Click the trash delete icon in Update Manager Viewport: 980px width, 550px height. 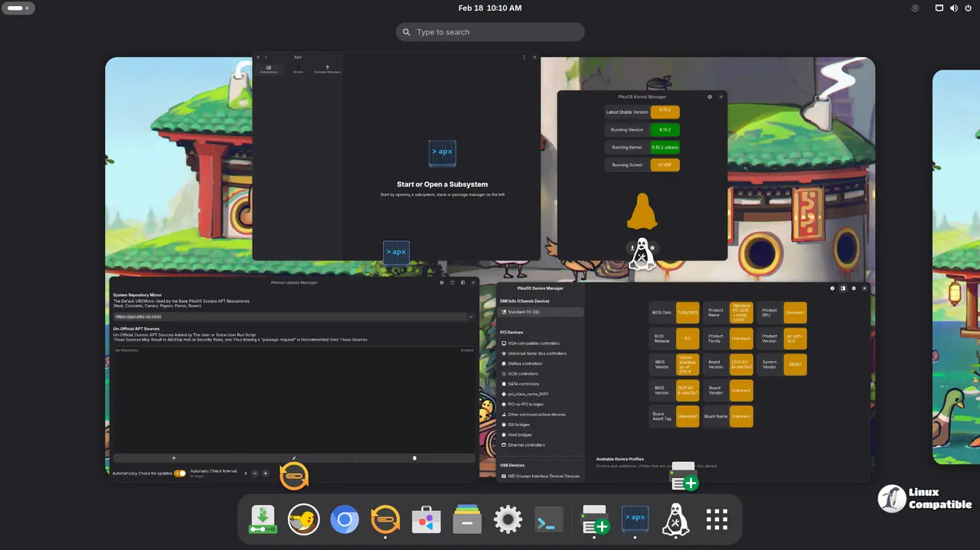tap(414, 458)
